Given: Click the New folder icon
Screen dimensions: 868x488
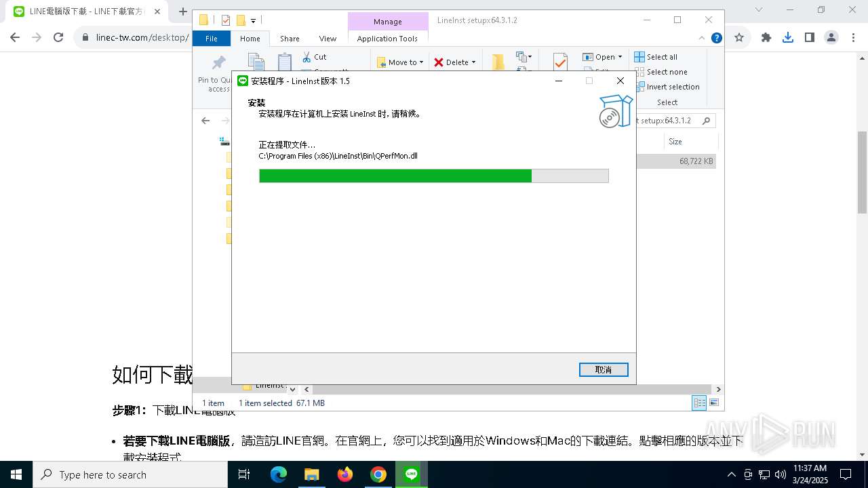Looking at the screenshot, I should (x=498, y=62).
